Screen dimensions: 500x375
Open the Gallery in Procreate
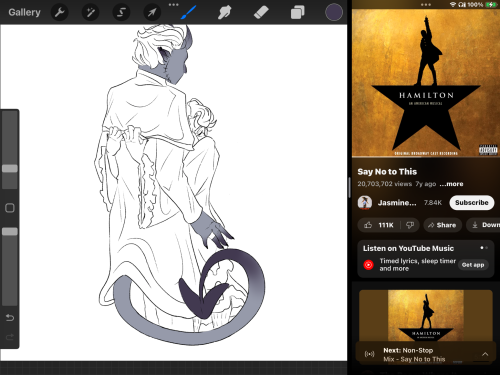[24, 12]
